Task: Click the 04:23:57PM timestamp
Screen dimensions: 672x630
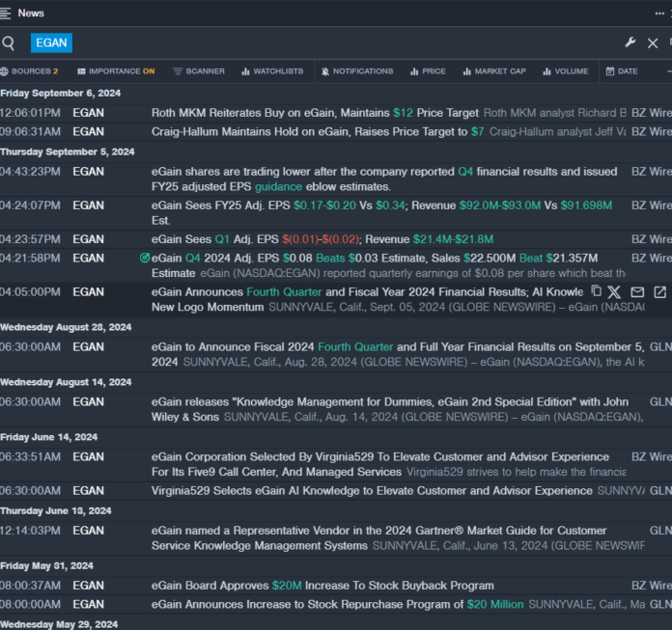Action: (x=30, y=239)
